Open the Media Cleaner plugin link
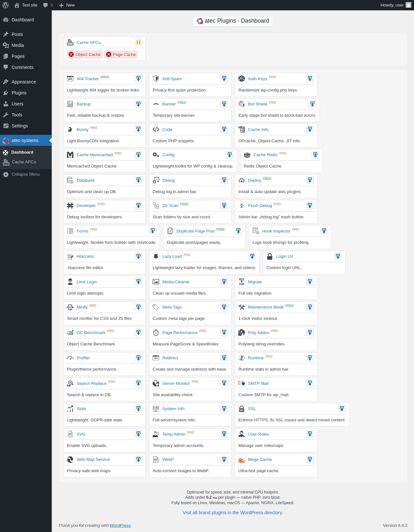 pyautogui.click(x=176, y=282)
